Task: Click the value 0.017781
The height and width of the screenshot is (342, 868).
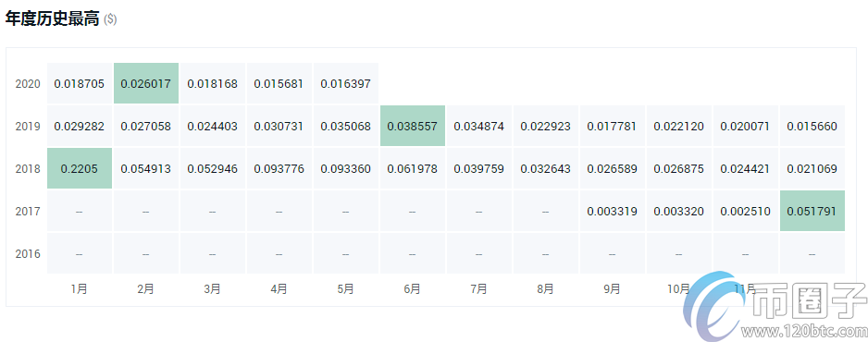Action: tap(613, 127)
